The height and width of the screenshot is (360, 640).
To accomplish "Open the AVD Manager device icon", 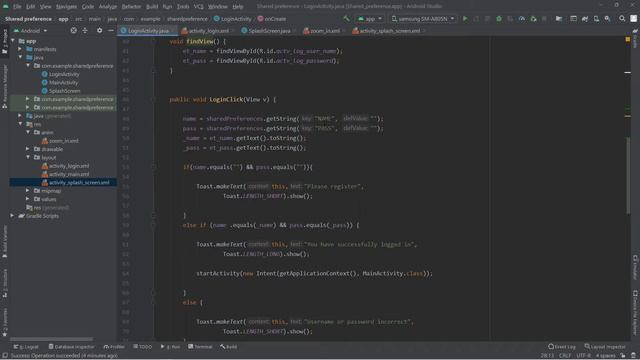I will (x=596, y=19).
